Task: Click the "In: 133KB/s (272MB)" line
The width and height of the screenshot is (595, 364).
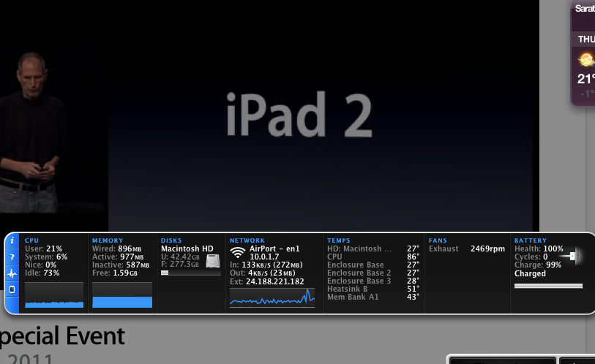Action: tap(266, 265)
